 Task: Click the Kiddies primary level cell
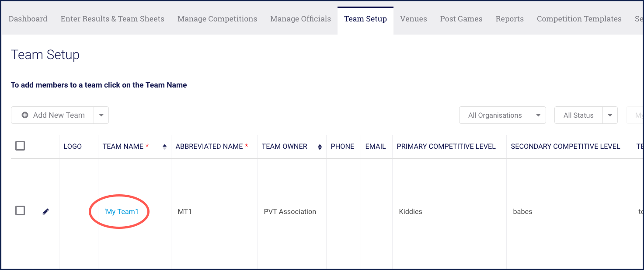[411, 211]
